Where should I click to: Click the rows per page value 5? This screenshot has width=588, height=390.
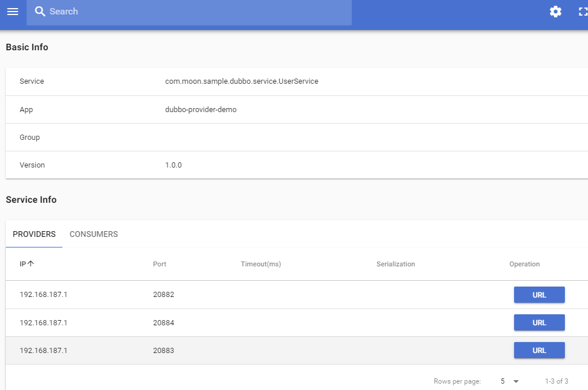(503, 381)
